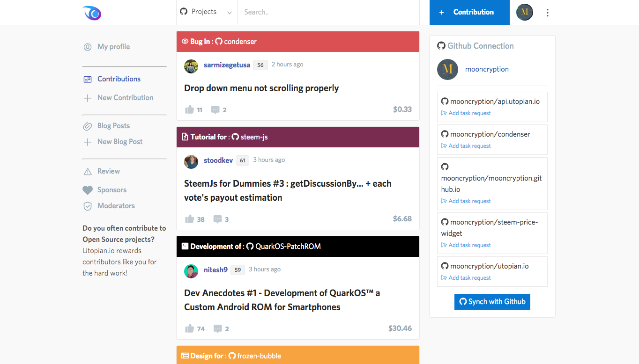Click Synch with Github button
Viewport: 639px width, 364px height.
pos(492,302)
